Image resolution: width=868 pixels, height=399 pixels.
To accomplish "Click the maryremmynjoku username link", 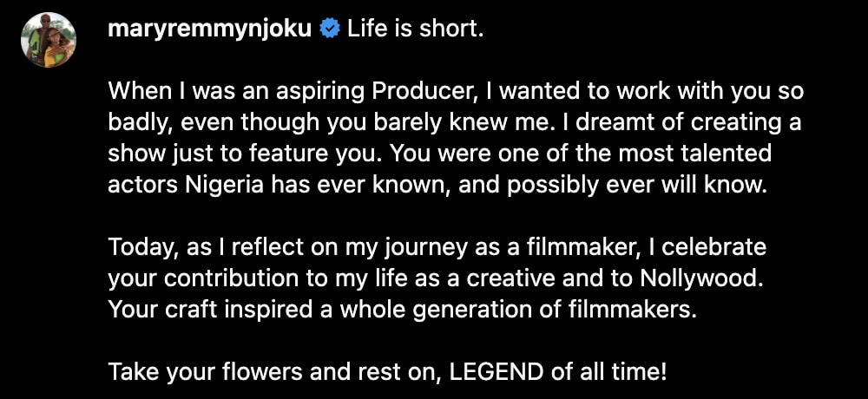I will click(209, 29).
